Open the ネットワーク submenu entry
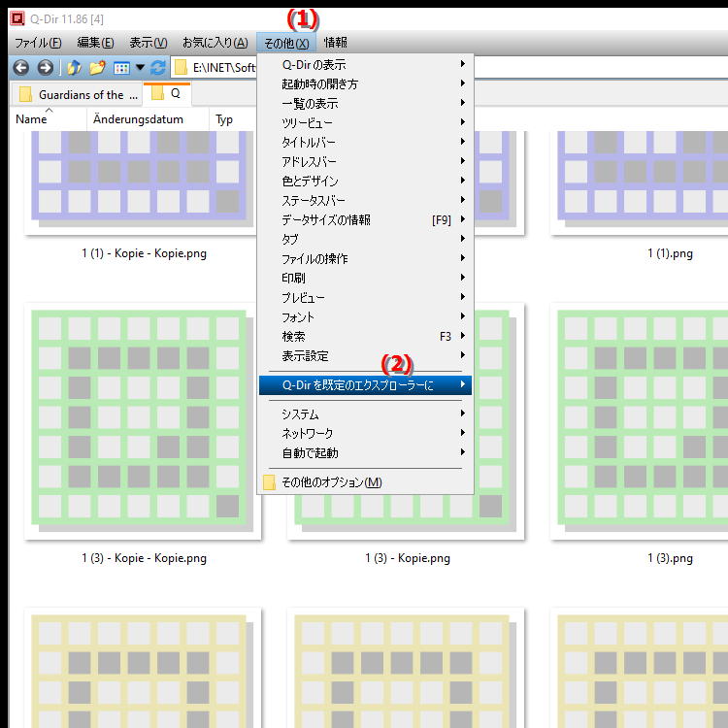Image resolution: width=728 pixels, height=728 pixels. tap(365, 434)
